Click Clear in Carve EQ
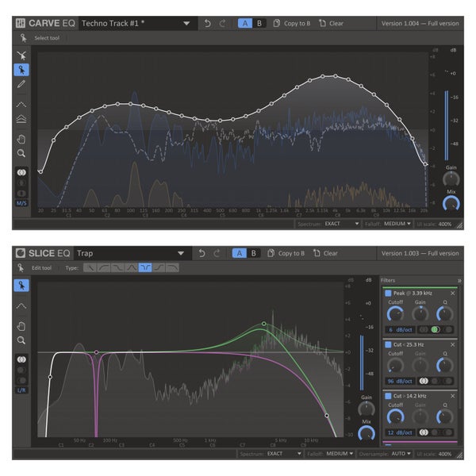476x476 pixels. point(331,23)
